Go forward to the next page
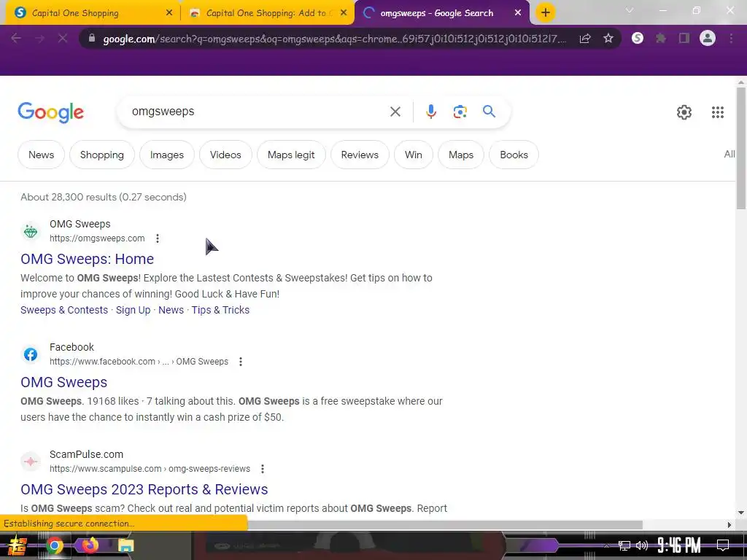The image size is (747, 560). (39, 38)
